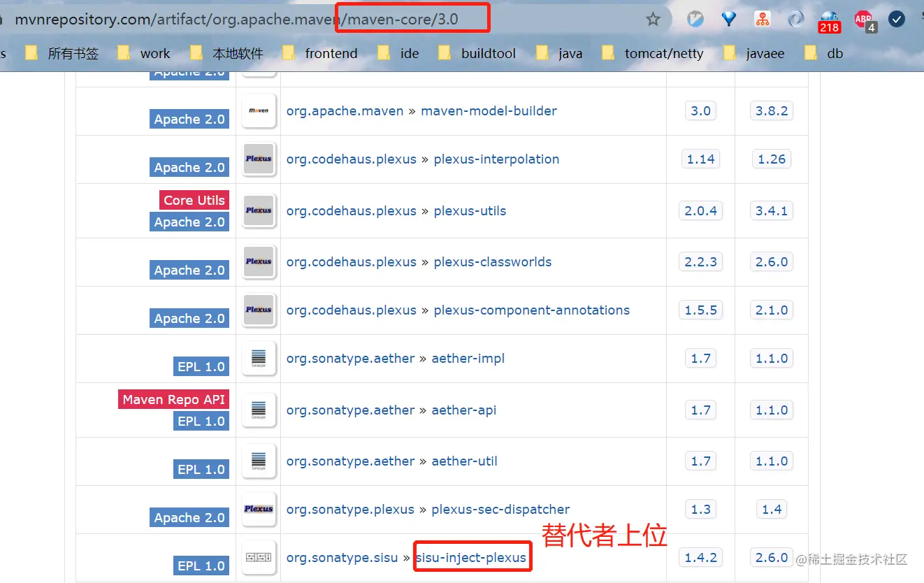Open the ABP Adblock Plus extension
This screenshot has height=583, width=924.
coord(864,21)
